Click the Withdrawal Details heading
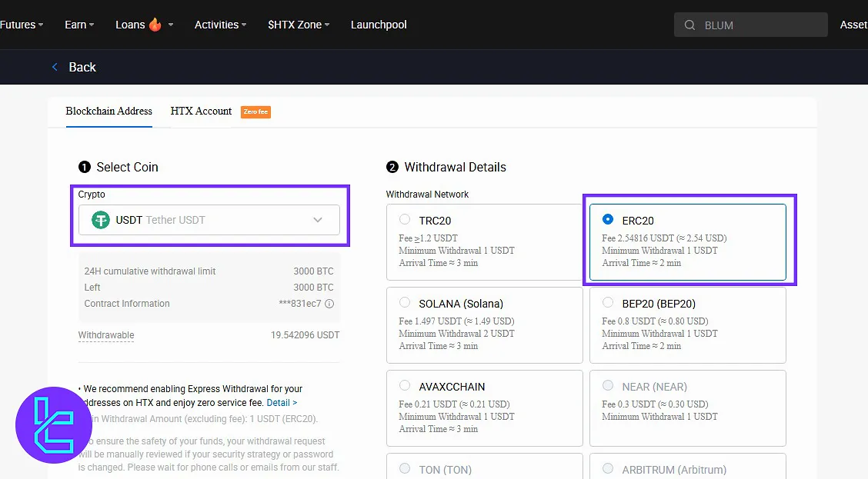The width and height of the screenshot is (868, 479). click(x=455, y=167)
